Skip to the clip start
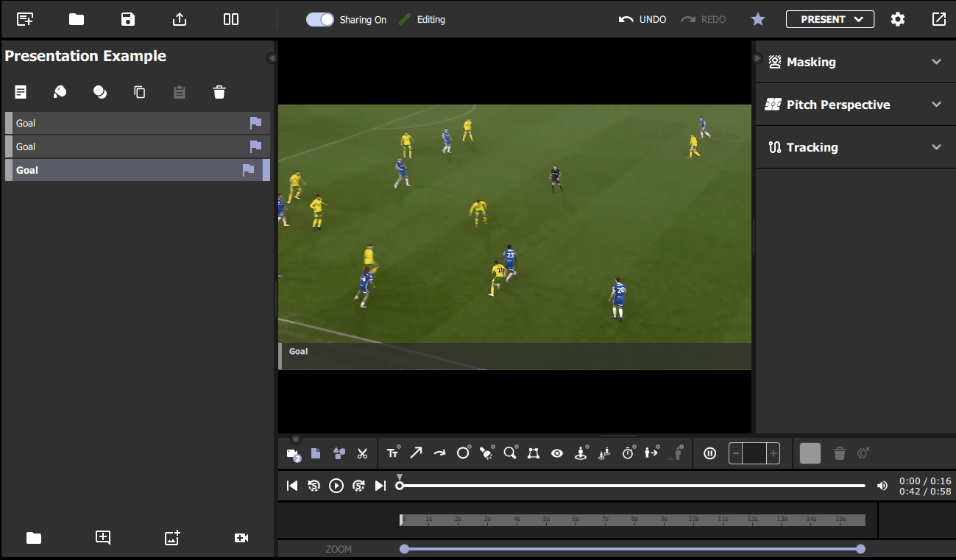956x560 pixels. coord(292,486)
